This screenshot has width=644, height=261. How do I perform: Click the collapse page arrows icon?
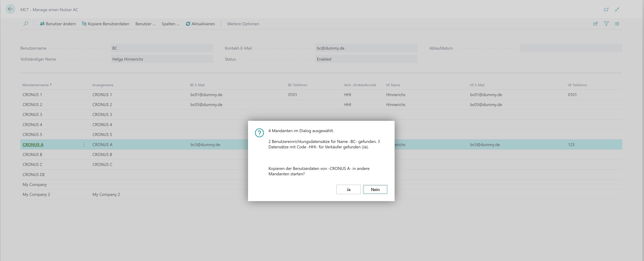click(x=617, y=10)
